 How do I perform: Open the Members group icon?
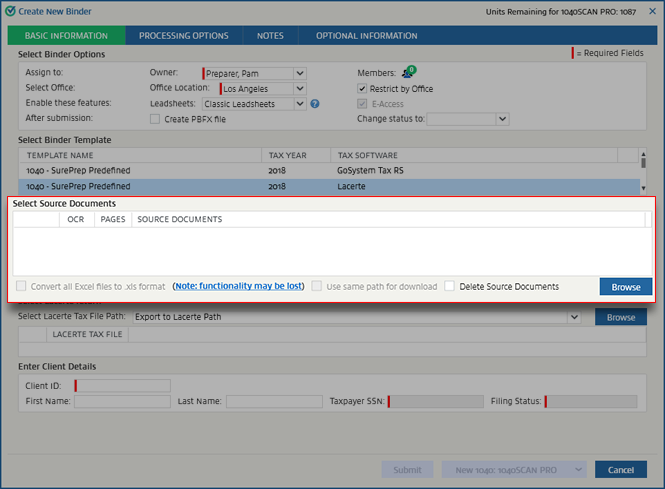click(x=409, y=72)
